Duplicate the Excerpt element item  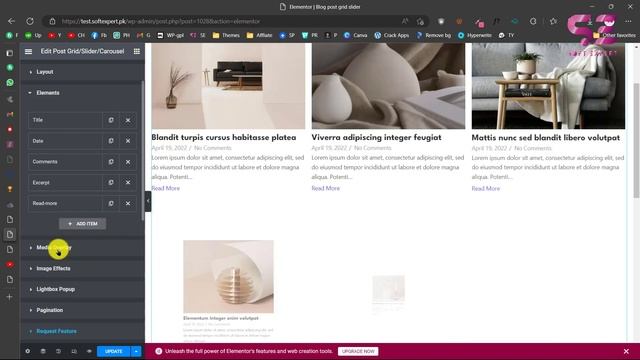point(111,182)
